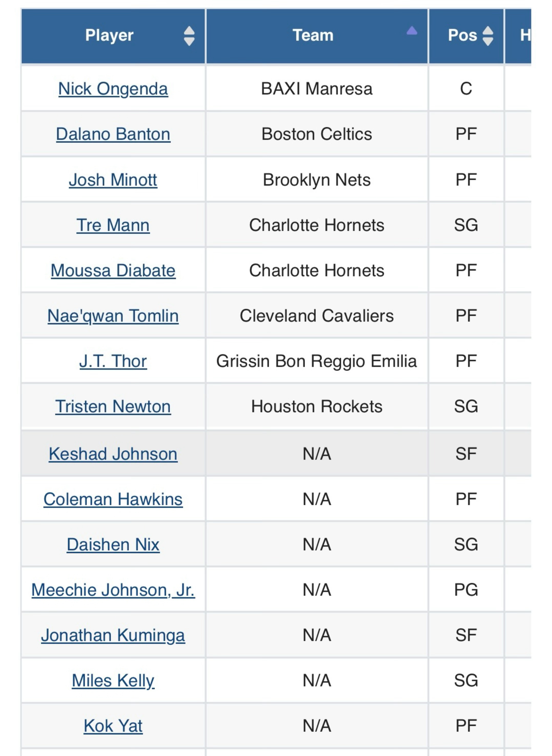This screenshot has height=756, width=552.
Task: Open Nae'qwan Tomlin link
Action: (113, 316)
